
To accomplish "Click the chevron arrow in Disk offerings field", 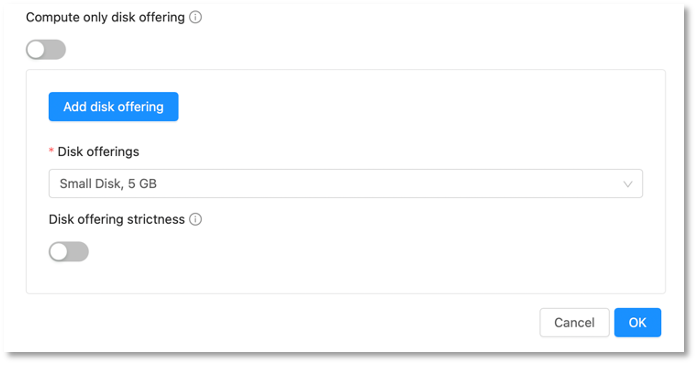I will 628,184.
